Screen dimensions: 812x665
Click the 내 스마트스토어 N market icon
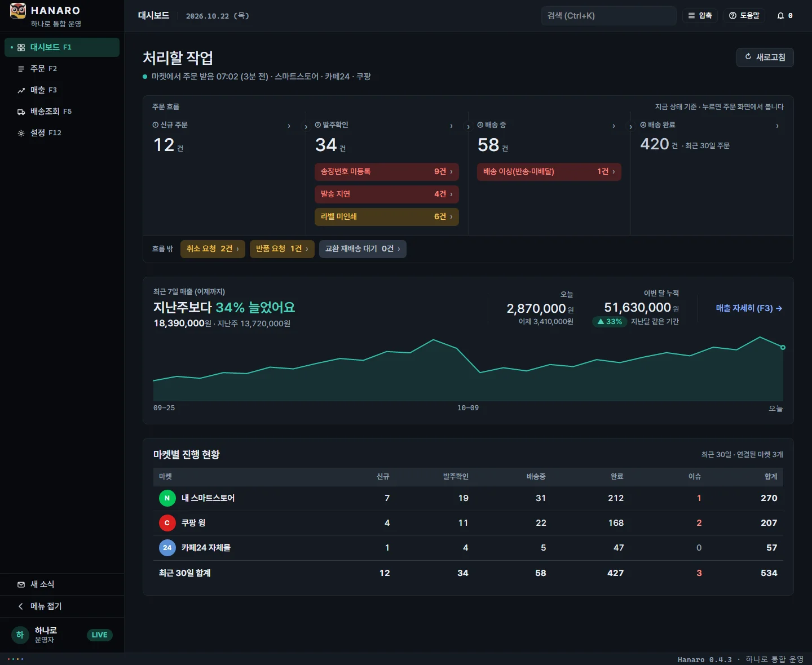pyautogui.click(x=167, y=498)
